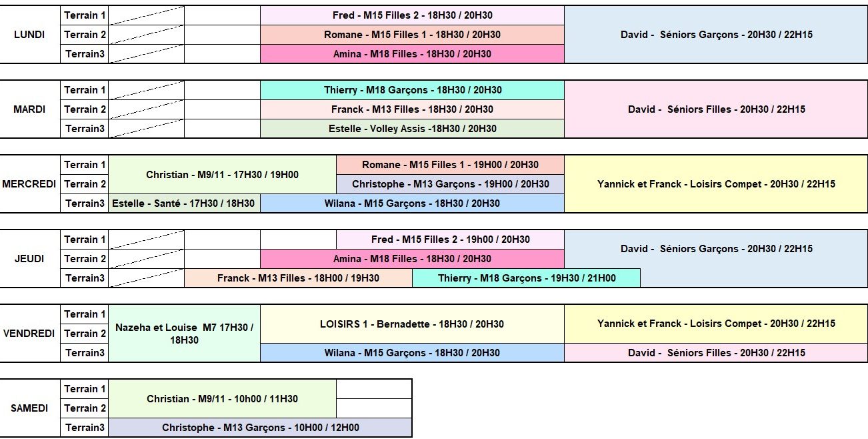Select Yannick et Franck Loisirs Compet on Vendredi
The width and height of the screenshot is (868, 439).
[716, 324]
